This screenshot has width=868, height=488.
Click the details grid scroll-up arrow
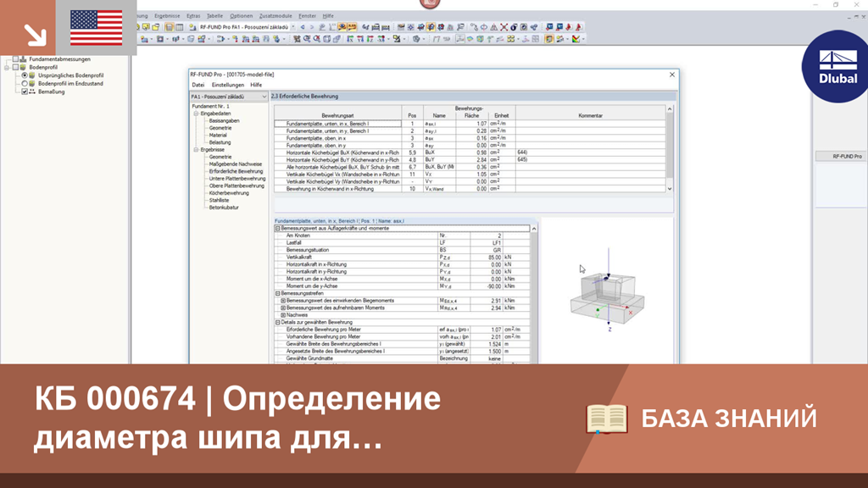tap(534, 229)
